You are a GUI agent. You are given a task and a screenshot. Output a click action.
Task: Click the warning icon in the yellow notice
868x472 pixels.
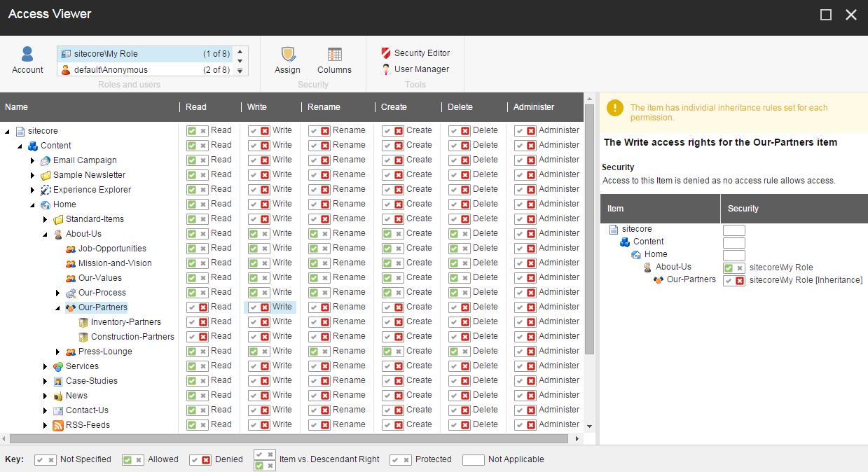click(x=615, y=108)
